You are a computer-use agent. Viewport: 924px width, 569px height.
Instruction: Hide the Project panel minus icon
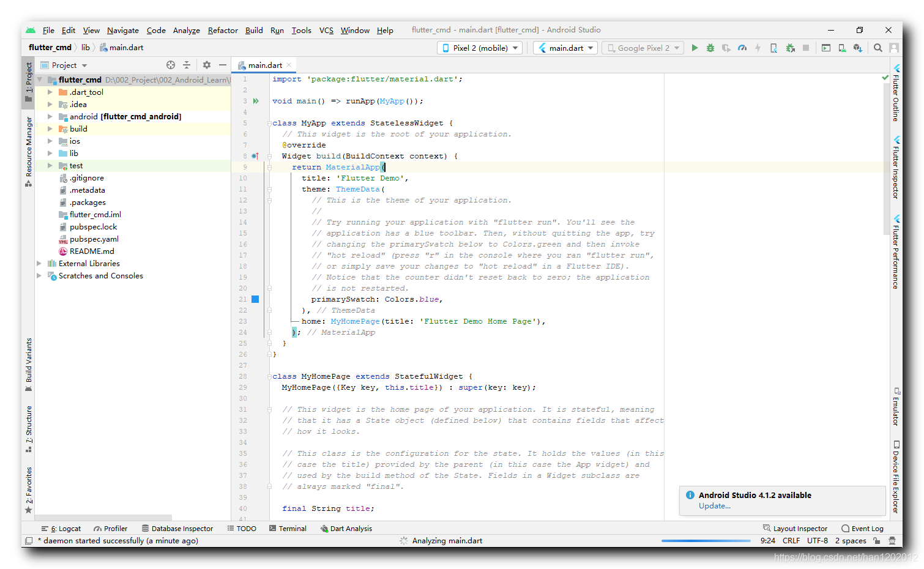[223, 65]
